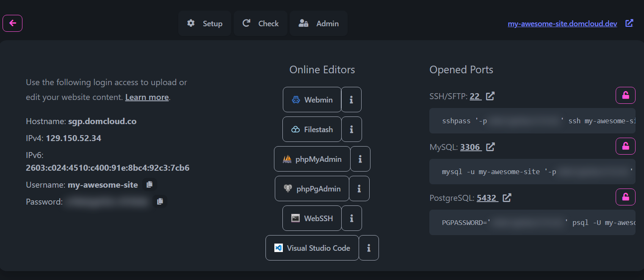
Task: Copy the password to clipboard
Action: (x=160, y=202)
